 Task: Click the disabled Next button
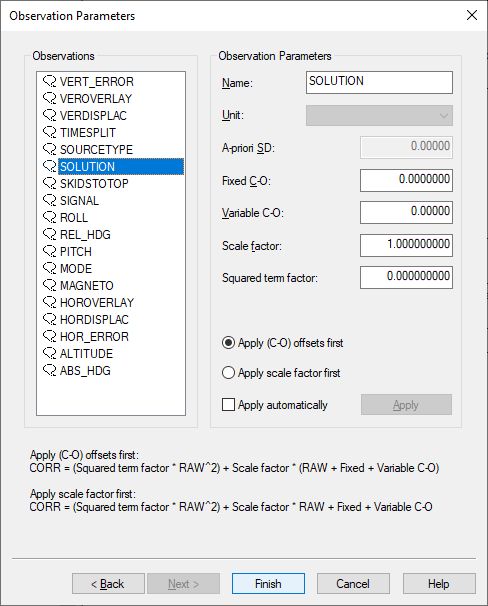[183, 584]
